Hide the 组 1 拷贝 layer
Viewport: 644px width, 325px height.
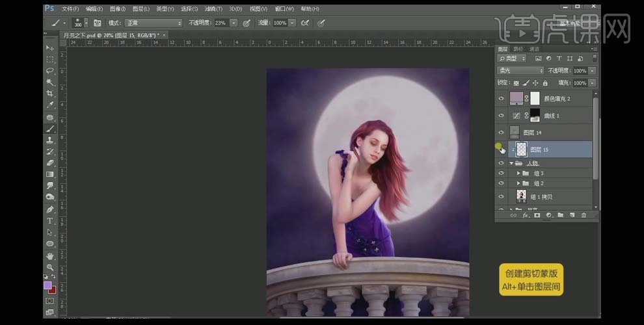(x=501, y=196)
